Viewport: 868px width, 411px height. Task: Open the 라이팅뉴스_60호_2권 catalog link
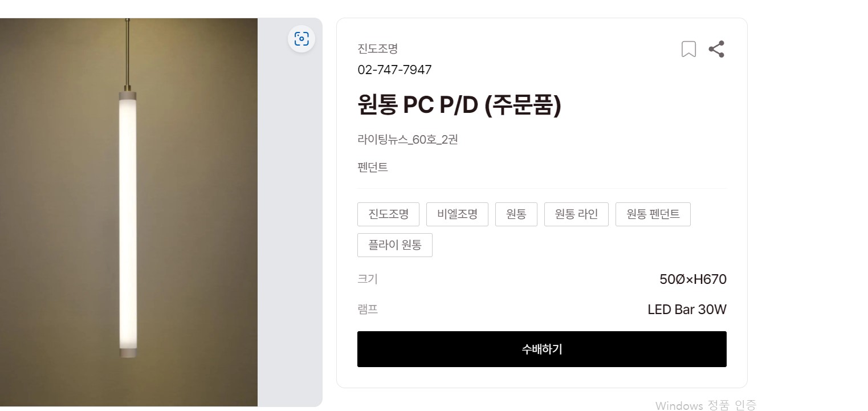click(407, 140)
